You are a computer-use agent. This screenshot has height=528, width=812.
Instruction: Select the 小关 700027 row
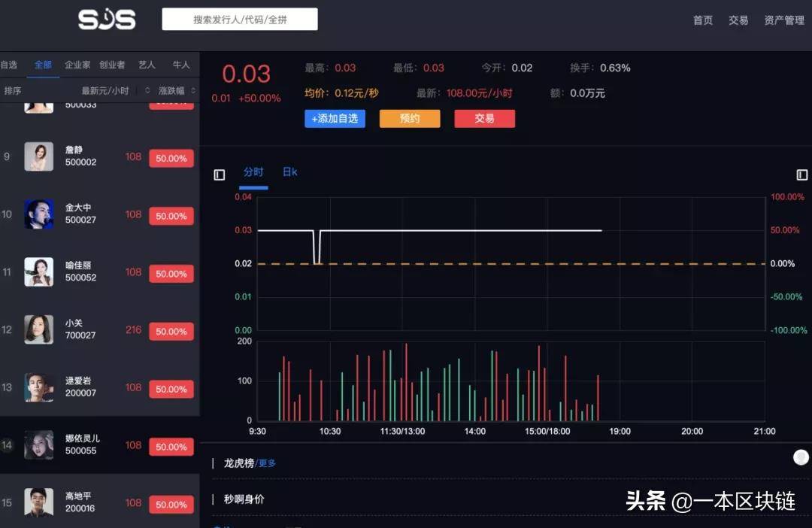coord(98,329)
